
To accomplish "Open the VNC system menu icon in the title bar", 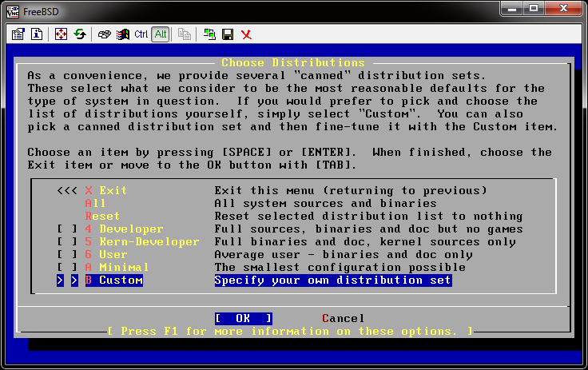I will (x=13, y=12).
